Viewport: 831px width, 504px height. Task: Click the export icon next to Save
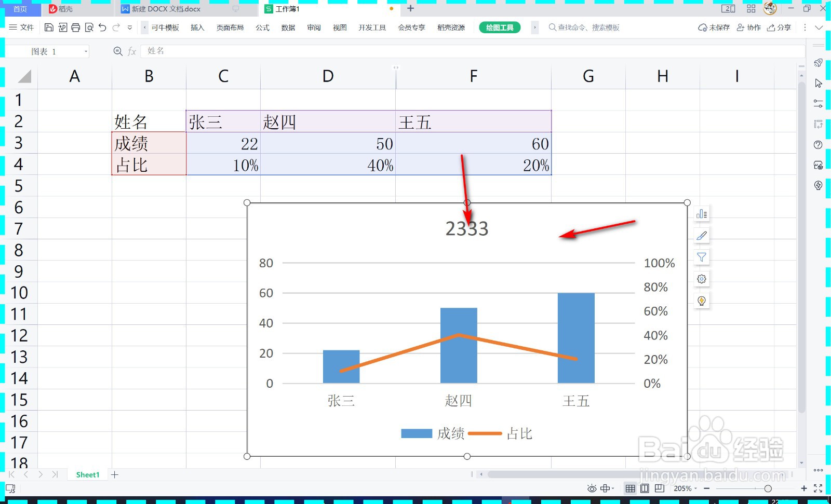[62, 28]
